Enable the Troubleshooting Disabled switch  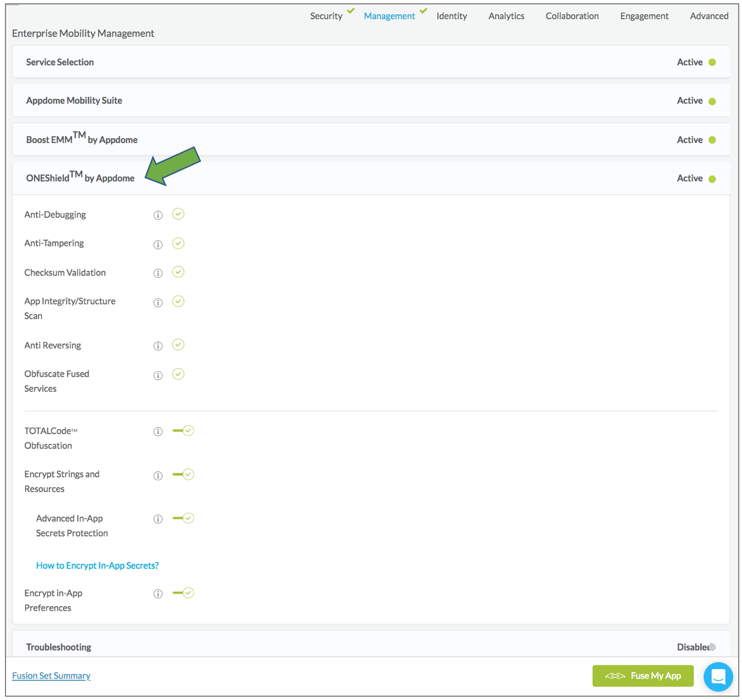[712, 647]
